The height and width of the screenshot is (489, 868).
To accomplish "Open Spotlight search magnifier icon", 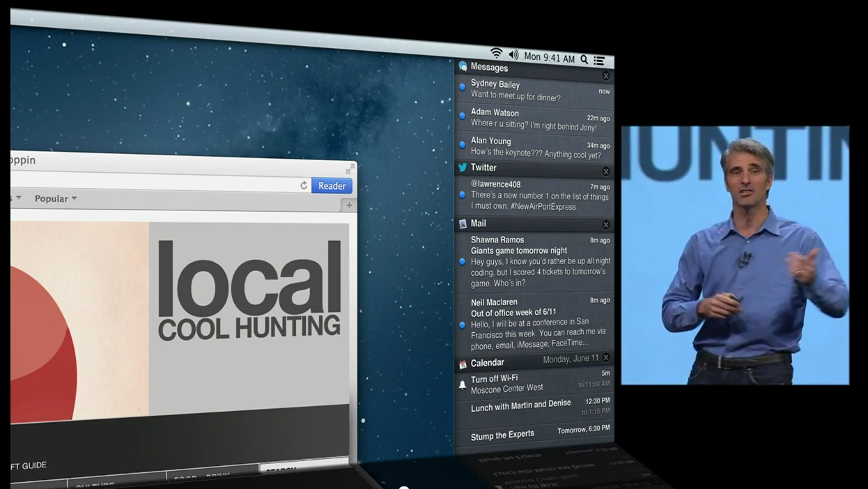I will (584, 59).
